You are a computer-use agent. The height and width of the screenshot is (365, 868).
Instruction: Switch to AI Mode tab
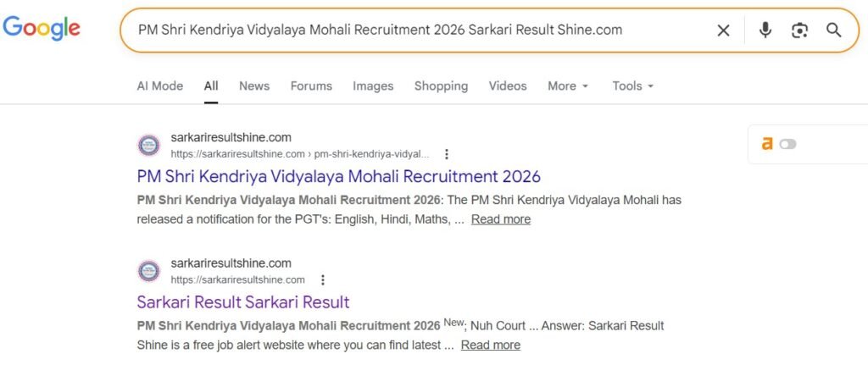[160, 86]
